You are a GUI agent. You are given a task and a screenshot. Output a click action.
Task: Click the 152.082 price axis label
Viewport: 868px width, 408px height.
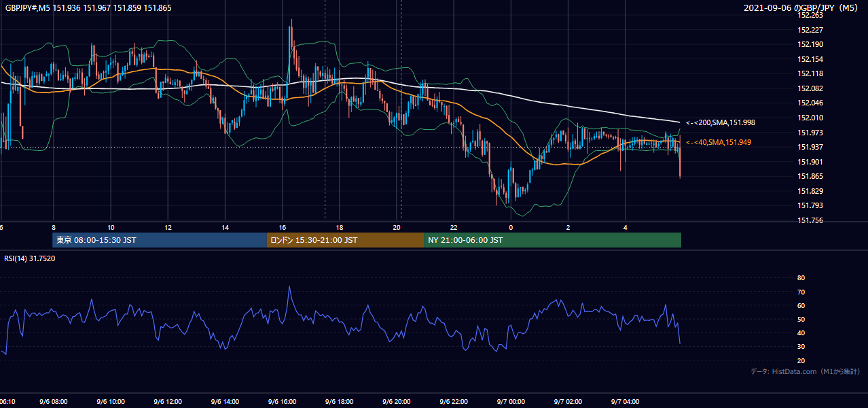pyautogui.click(x=810, y=88)
